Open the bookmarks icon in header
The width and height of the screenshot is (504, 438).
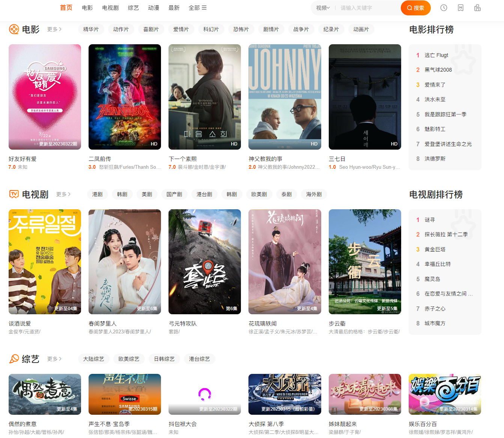[x=460, y=8]
